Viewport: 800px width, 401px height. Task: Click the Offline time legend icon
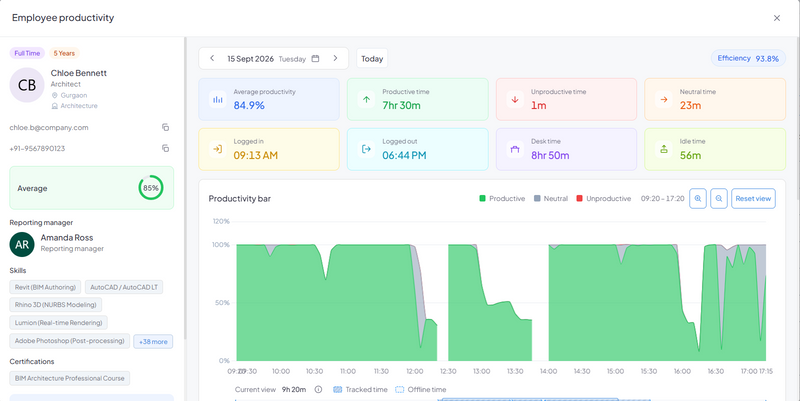399,389
